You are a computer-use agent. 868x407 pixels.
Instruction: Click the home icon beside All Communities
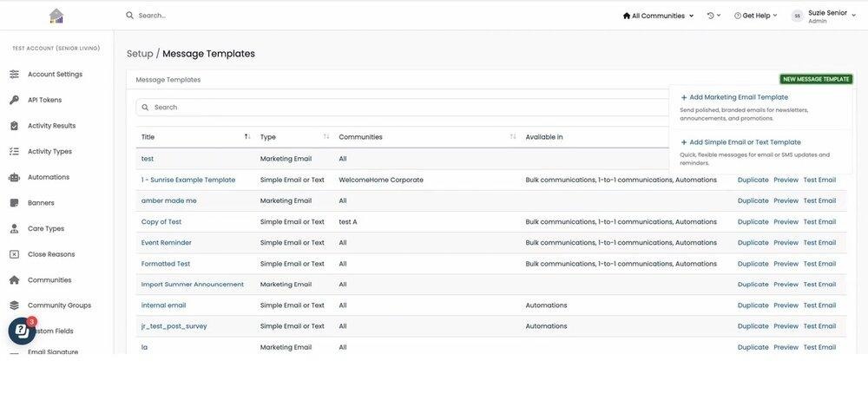(627, 16)
